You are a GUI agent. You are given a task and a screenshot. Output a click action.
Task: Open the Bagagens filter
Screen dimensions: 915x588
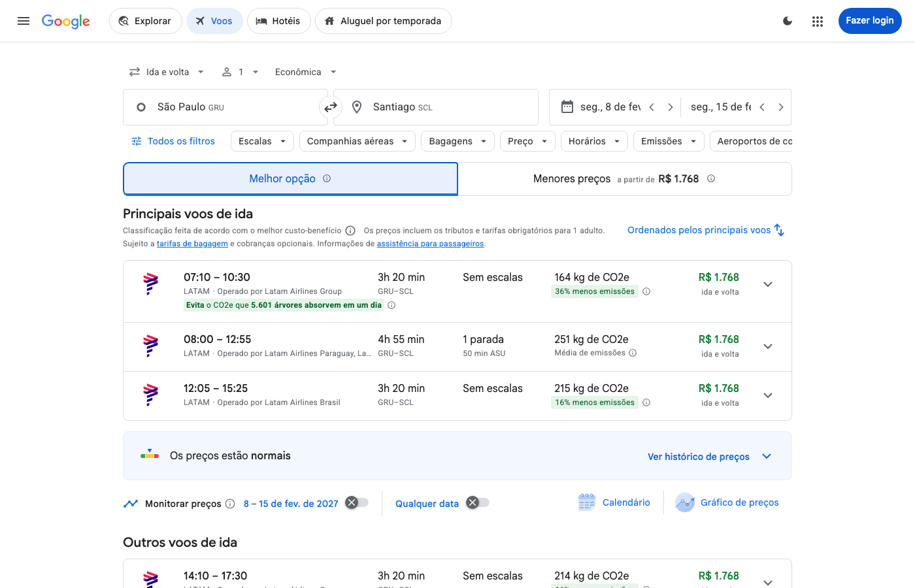(457, 141)
